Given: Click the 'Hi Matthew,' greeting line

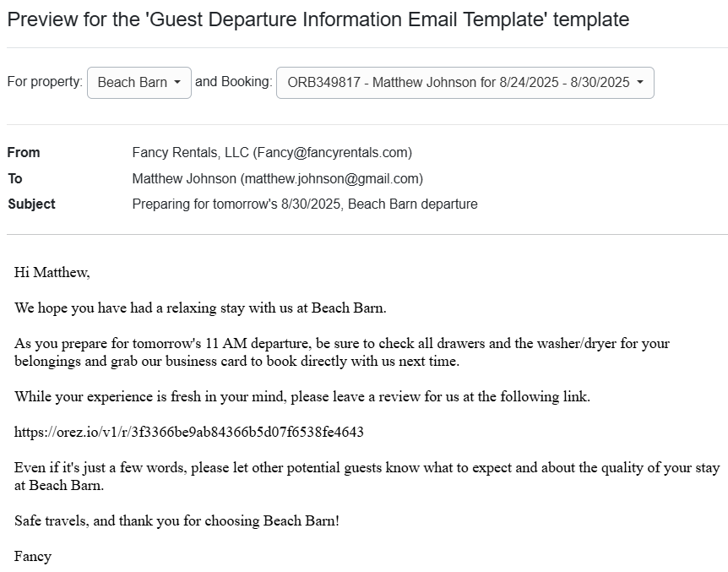Looking at the screenshot, I should (52, 272).
